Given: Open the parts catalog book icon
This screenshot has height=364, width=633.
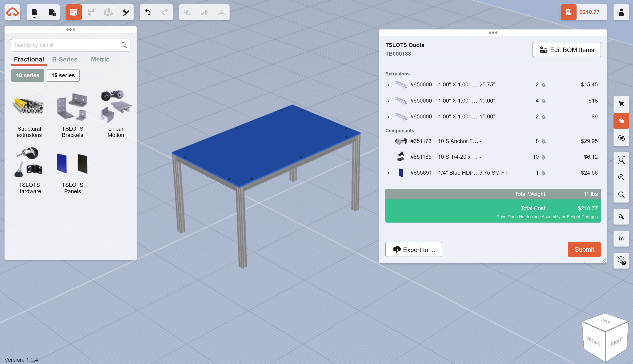Looking at the screenshot, I should tap(74, 12).
